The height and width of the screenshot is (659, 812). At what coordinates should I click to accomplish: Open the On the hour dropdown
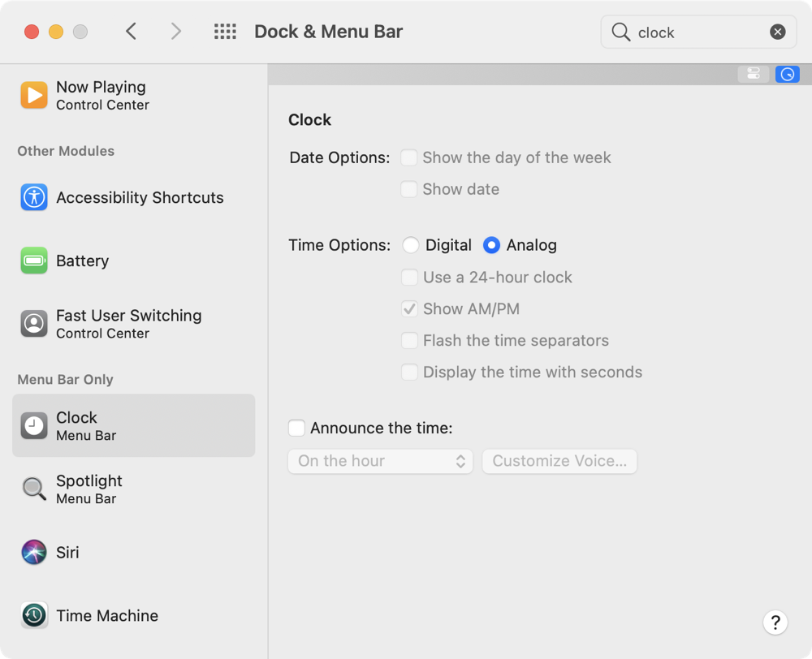pos(380,461)
